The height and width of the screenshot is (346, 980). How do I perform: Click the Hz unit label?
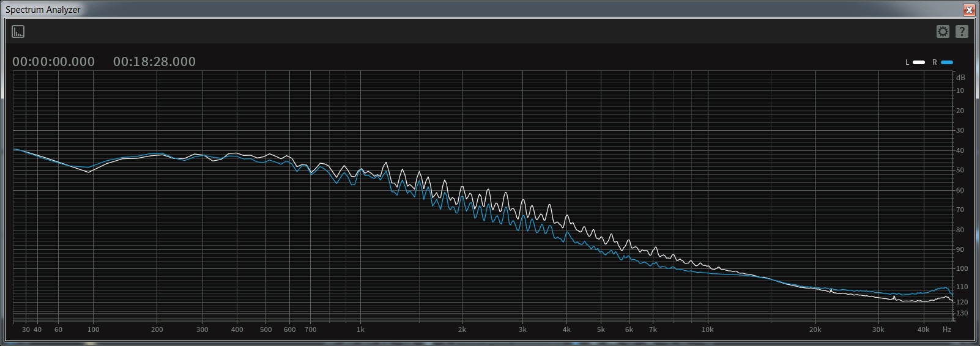pos(947,329)
